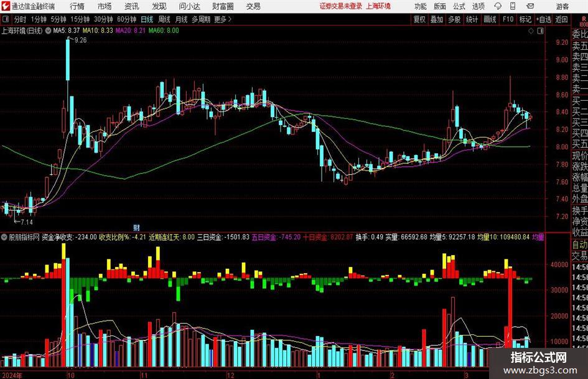Viewport: 588px width, 379px height.
Task: Click the MA60: 8.00 value
Action: coord(164,30)
